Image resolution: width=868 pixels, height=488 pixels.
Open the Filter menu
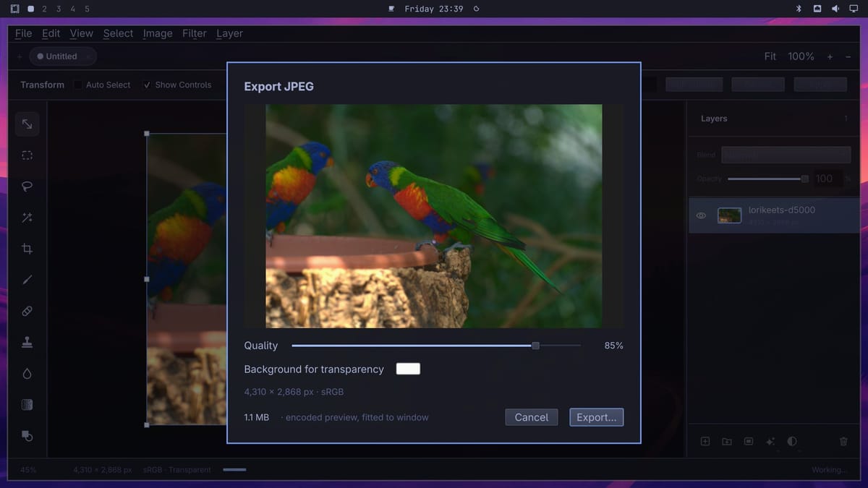pyautogui.click(x=194, y=33)
